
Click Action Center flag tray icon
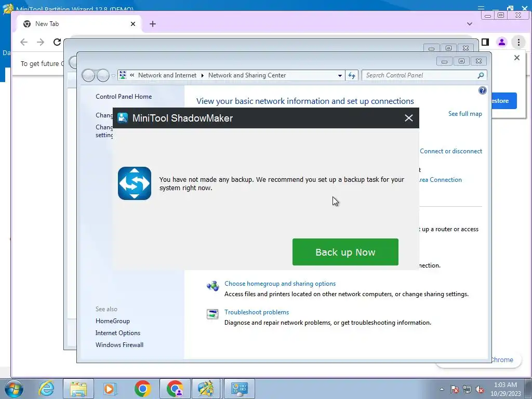click(x=454, y=389)
